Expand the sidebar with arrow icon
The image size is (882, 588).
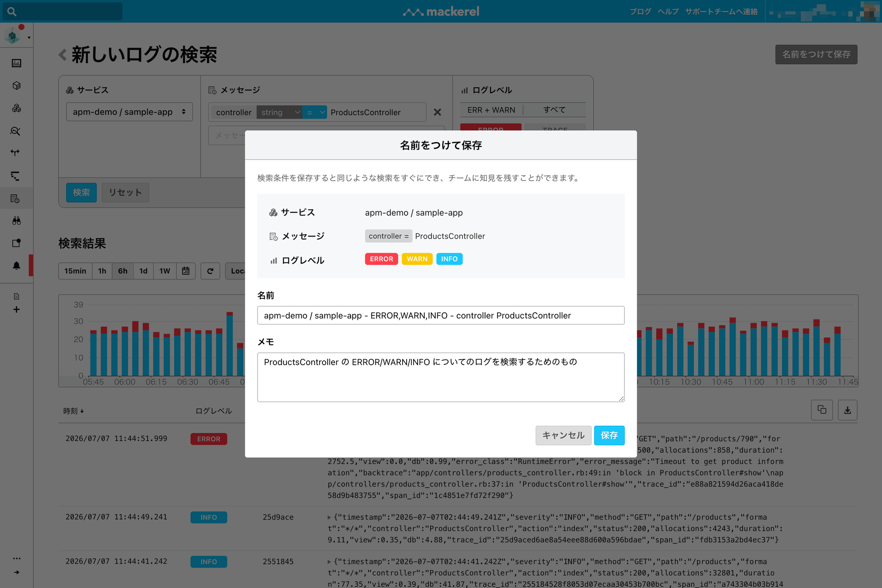pyautogui.click(x=17, y=572)
